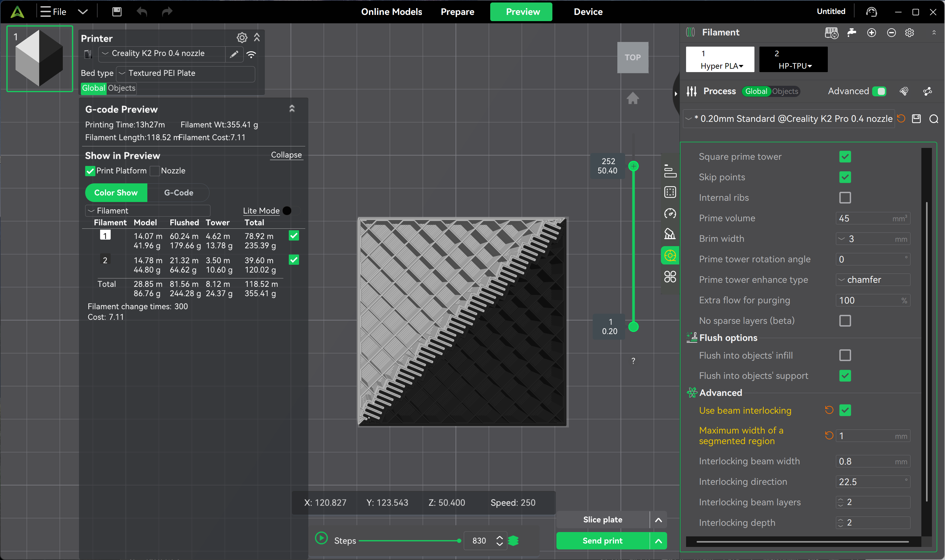Switch to Prepare tab

457,12
